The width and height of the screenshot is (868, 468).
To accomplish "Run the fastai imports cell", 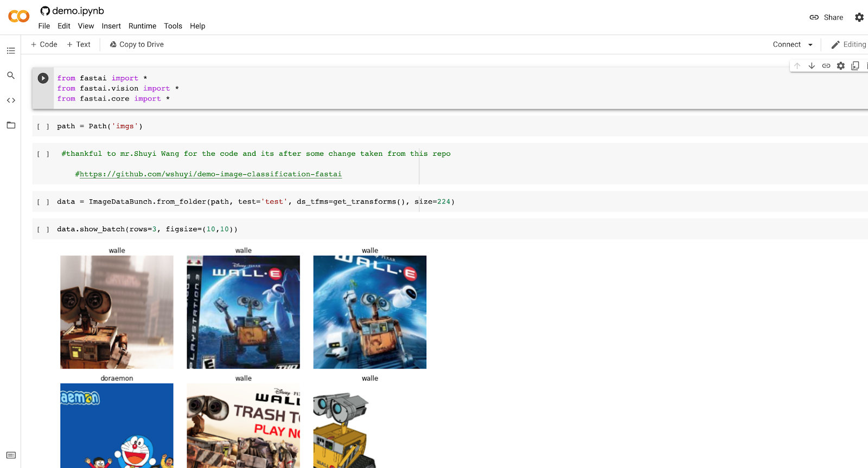I will pos(43,78).
